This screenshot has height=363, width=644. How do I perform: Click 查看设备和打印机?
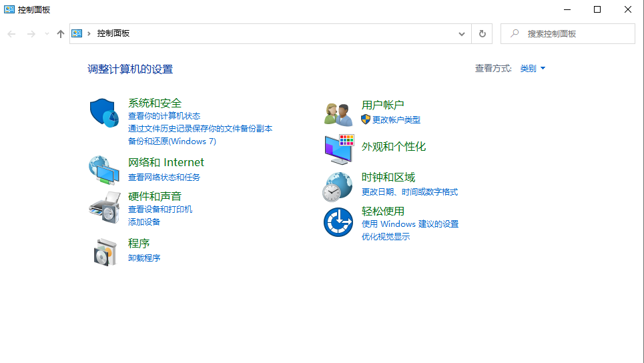pyautogui.click(x=160, y=210)
